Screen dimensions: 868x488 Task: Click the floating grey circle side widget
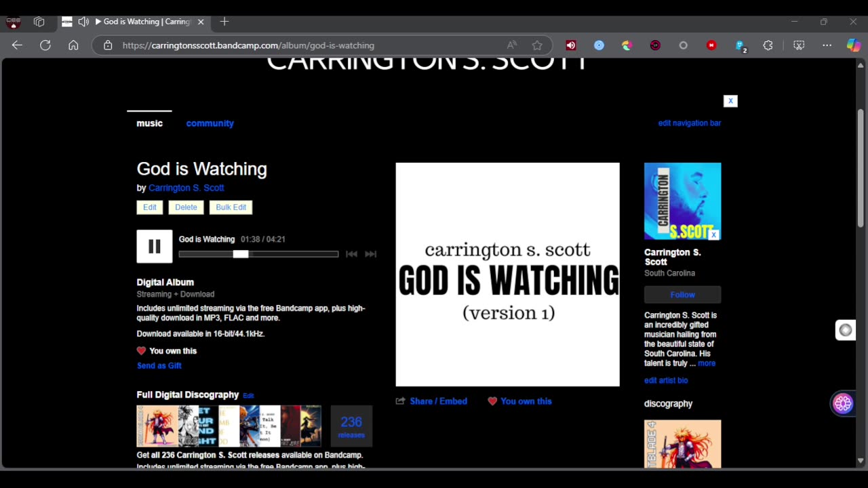pos(845,330)
